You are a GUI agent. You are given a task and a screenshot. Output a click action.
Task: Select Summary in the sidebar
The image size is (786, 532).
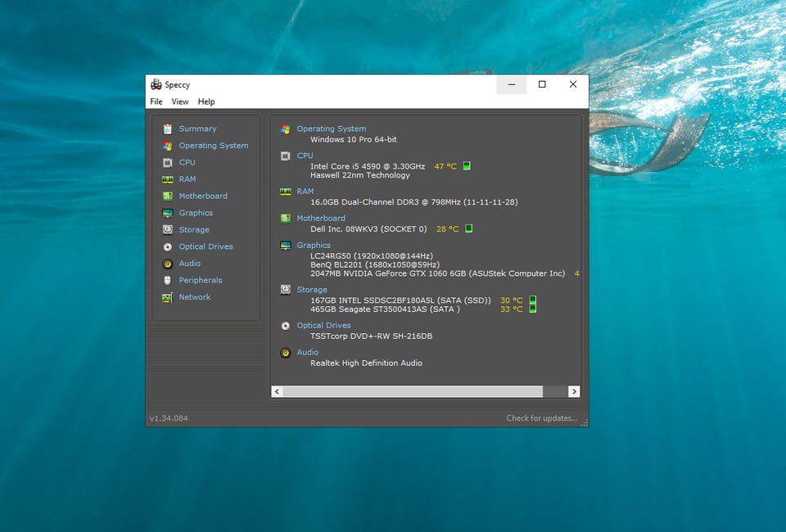coord(197,128)
